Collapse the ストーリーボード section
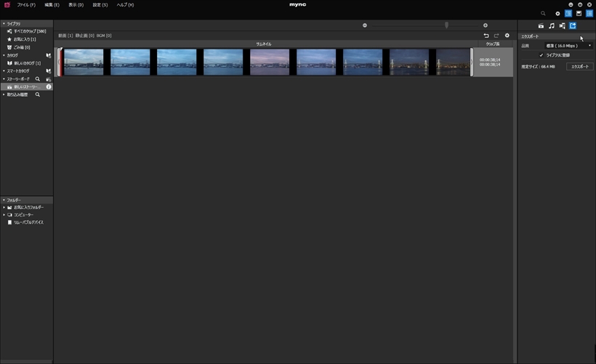The image size is (596, 364). pyautogui.click(x=4, y=79)
